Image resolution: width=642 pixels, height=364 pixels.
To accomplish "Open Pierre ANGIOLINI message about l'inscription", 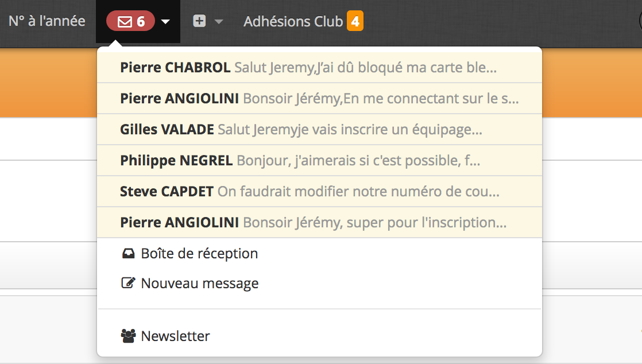I will pyautogui.click(x=319, y=222).
